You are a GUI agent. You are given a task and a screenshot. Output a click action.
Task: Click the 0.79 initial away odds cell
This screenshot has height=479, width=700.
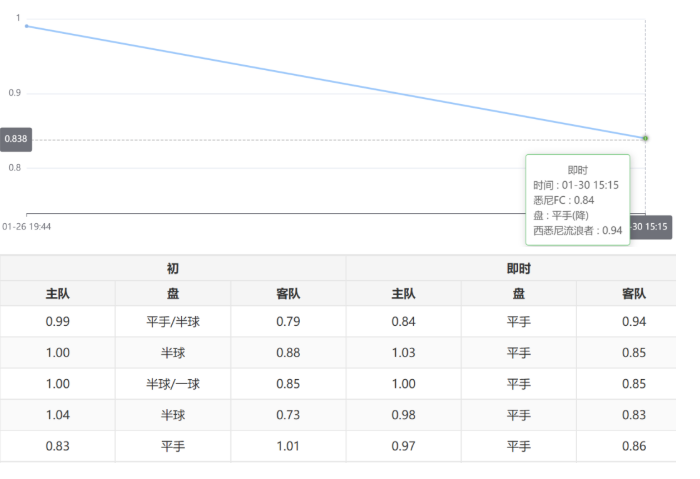tap(288, 322)
